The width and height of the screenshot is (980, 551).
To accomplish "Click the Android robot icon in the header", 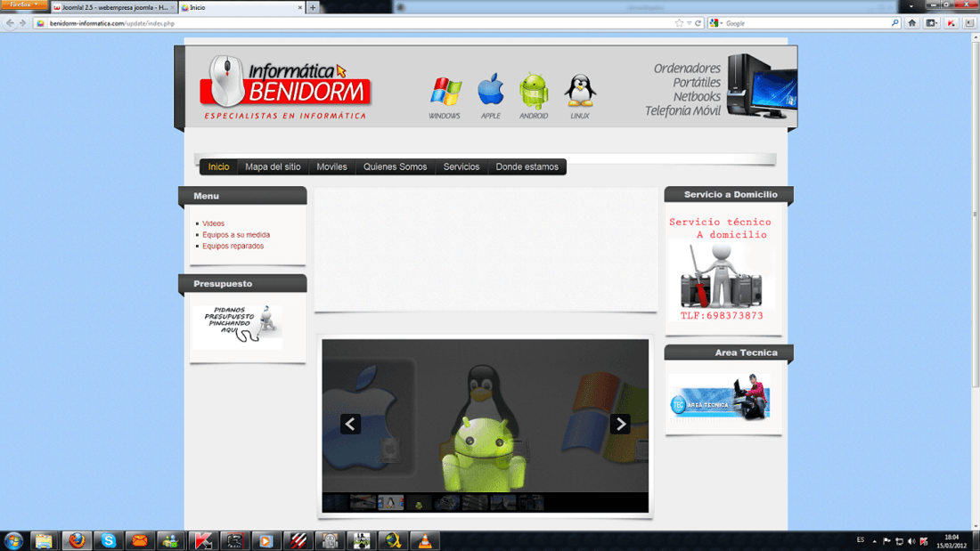I will 534,91.
